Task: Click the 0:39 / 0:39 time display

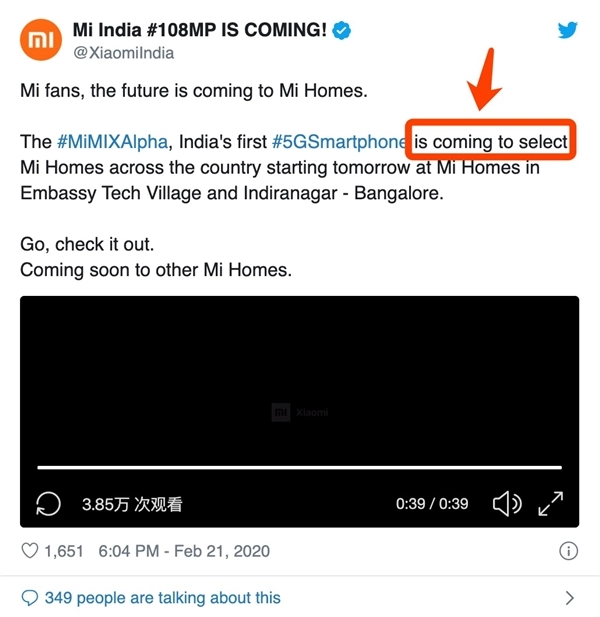Action: point(432,504)
